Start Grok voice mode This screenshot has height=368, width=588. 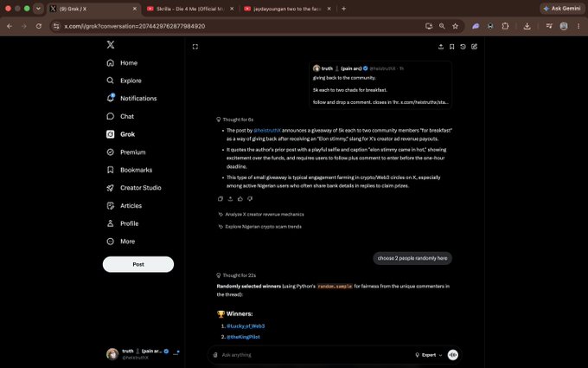coord(452,355)
